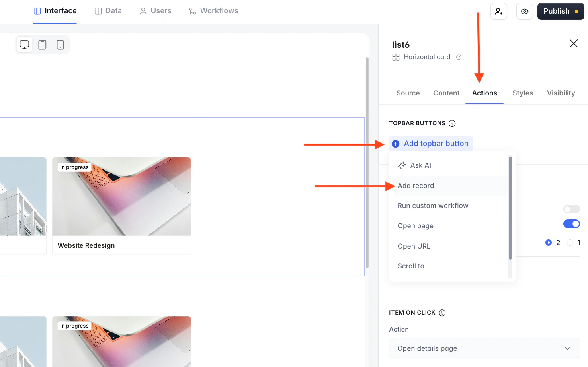Click the Website Redesign card title
This screenshot has height=367, width=588.
[86, 246]
